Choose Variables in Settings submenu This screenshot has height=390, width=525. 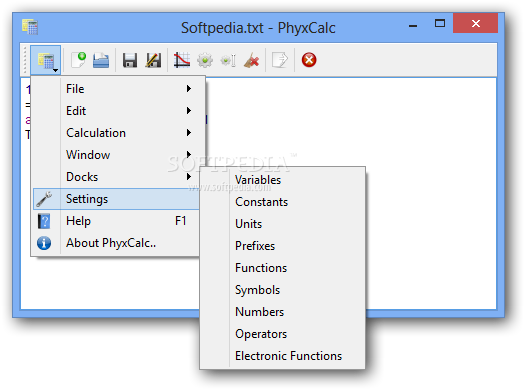[x=282, y=180]
